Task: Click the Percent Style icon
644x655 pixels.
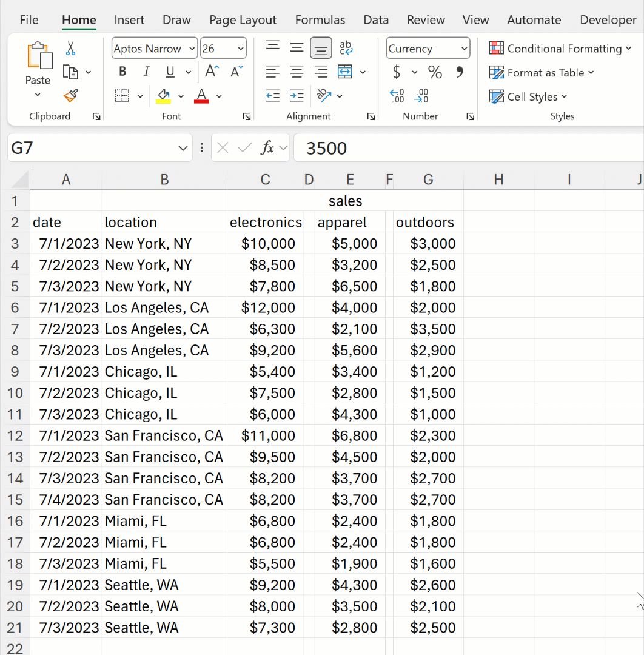Action: [435, 72]
